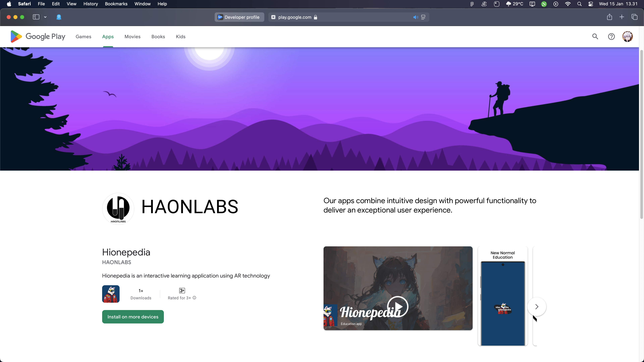Click the Wi-Fi icon in the menu bar
This screenshot has width=644, height=362.
point(568,4)
